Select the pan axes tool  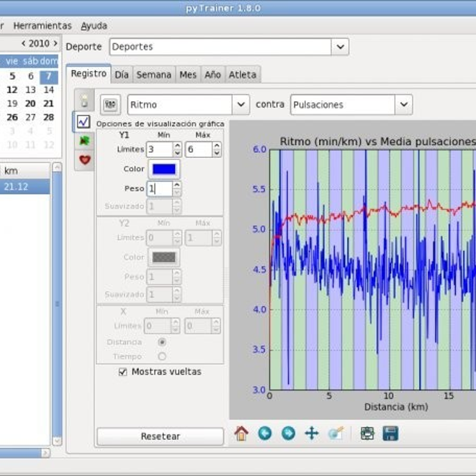[312, 433]
